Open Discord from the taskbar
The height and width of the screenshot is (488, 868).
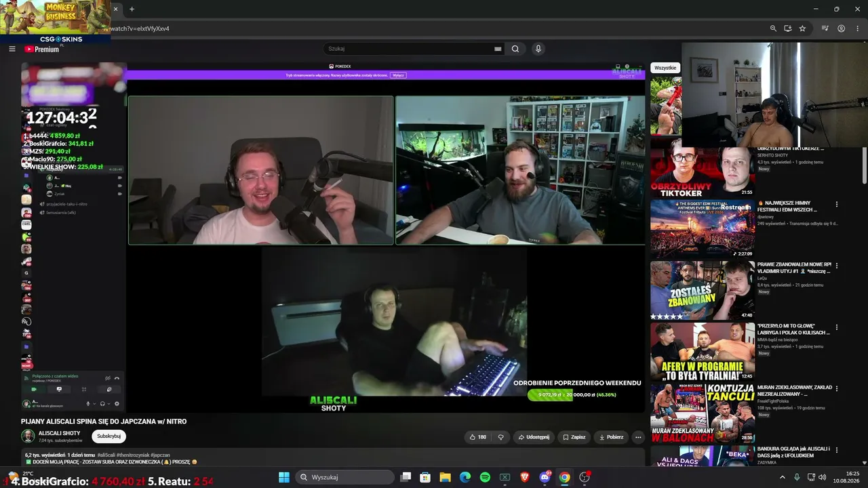point(545,477)
